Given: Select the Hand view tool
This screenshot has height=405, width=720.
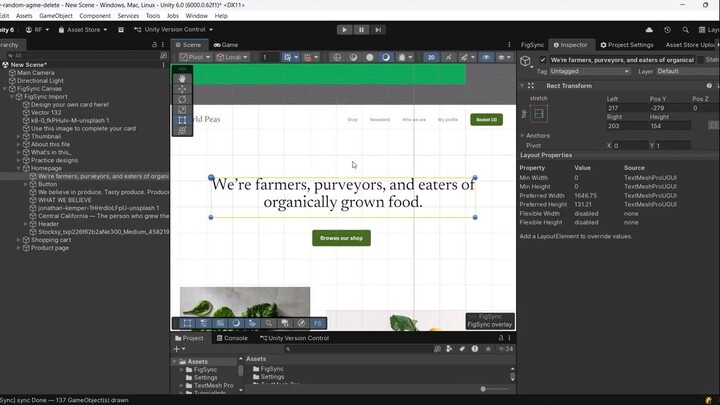Looking at the screenshot, I should coord(182,79).
